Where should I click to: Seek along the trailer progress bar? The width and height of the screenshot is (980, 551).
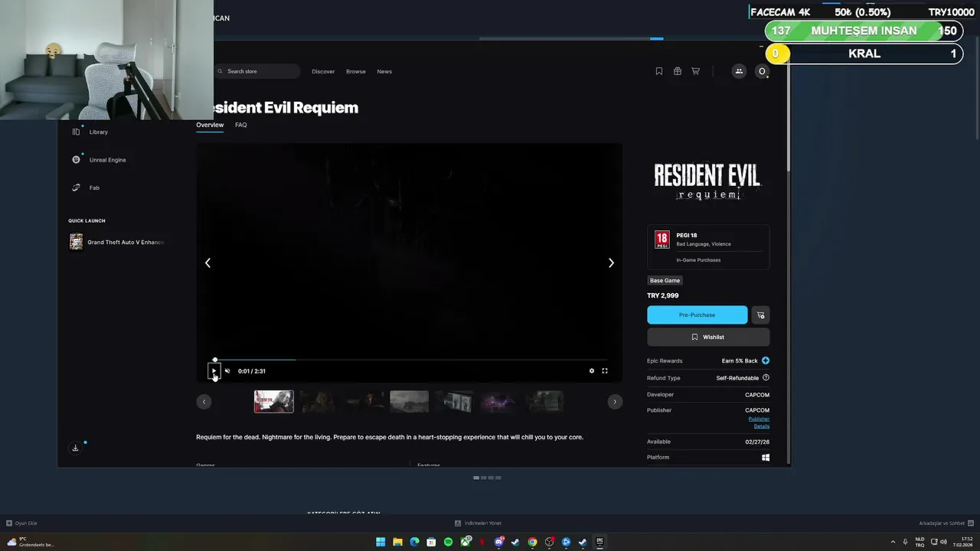coord(411,360)
